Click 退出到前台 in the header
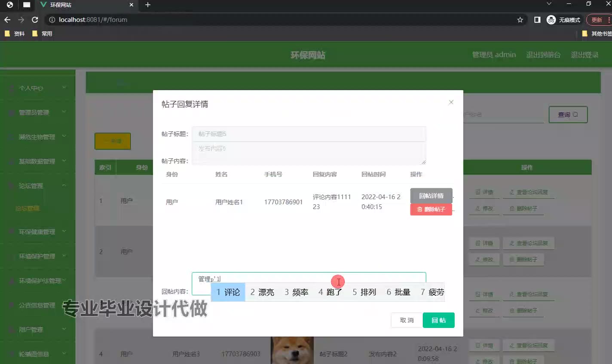This screenshot has width=612, height=364. 543,55
